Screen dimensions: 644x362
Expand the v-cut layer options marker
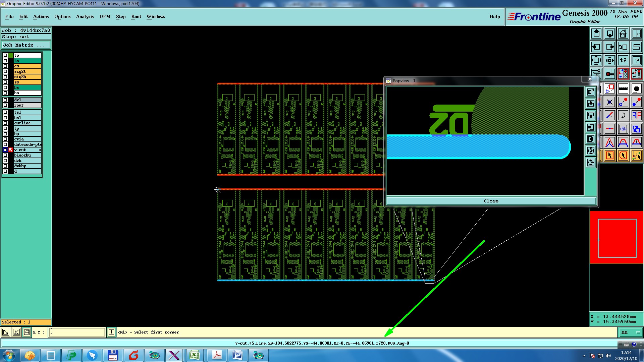click(40, 150)
